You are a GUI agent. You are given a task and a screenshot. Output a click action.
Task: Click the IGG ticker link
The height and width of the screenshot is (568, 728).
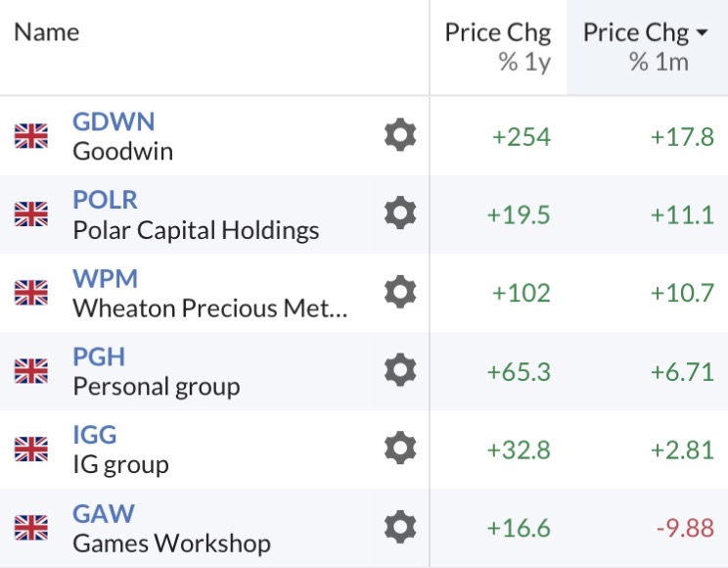pos(95,435)
